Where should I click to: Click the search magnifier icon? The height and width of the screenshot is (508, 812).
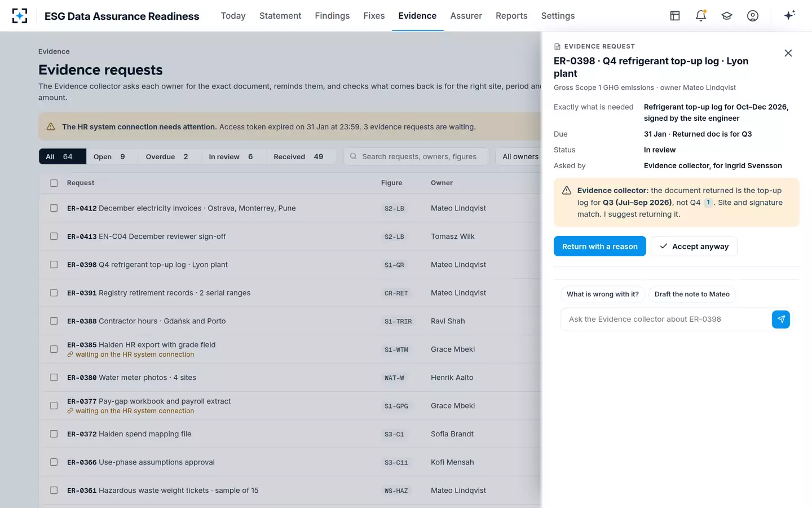click(353, 156)
